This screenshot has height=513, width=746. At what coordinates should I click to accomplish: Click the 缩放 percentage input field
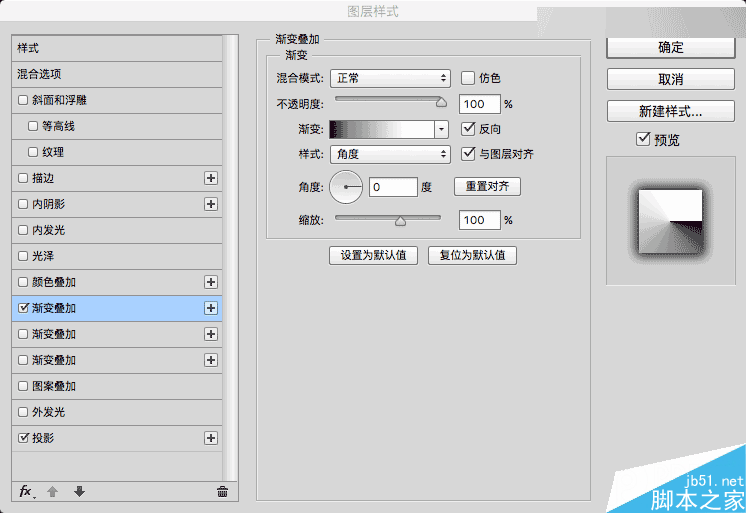[480, 220]
